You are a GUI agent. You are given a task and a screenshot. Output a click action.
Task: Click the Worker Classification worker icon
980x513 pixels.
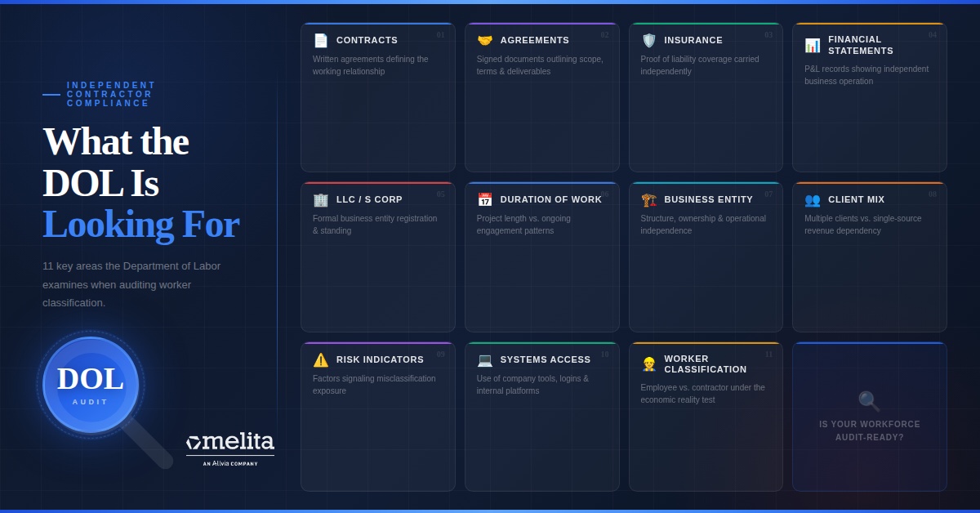(649, 364)
